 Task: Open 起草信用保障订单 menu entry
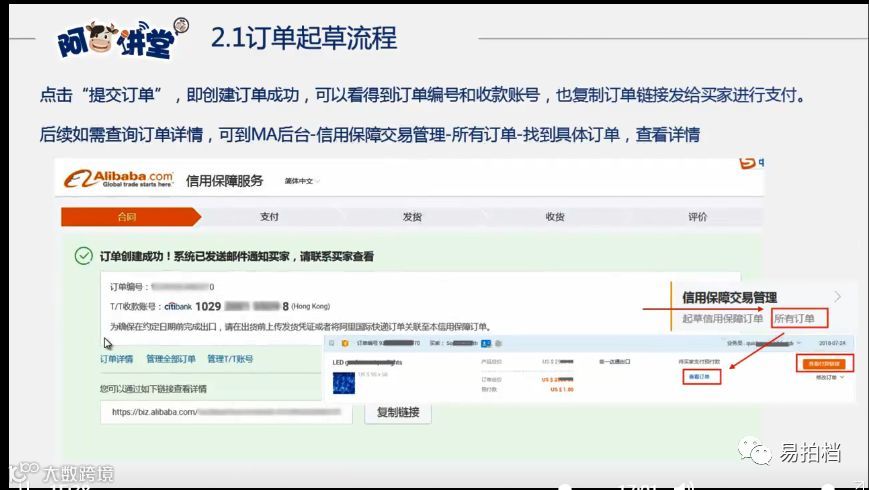(x=723, y=319)
